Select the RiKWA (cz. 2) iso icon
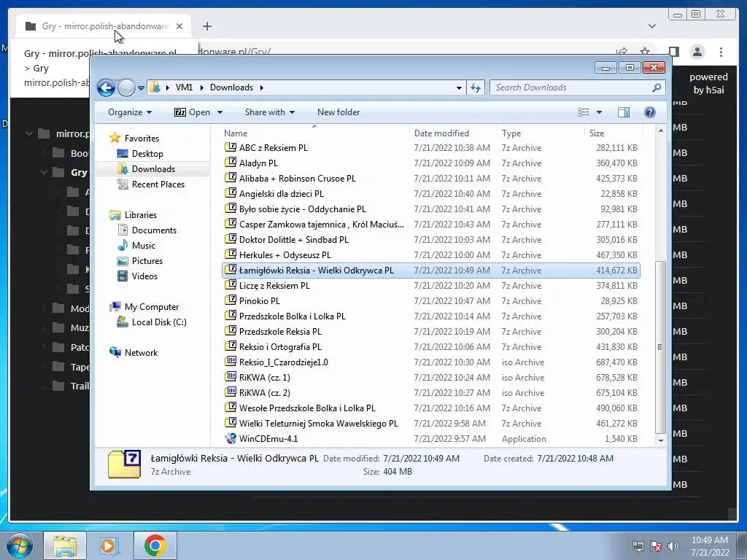This screenshot has width=747, height=560. tap(231, 392)
